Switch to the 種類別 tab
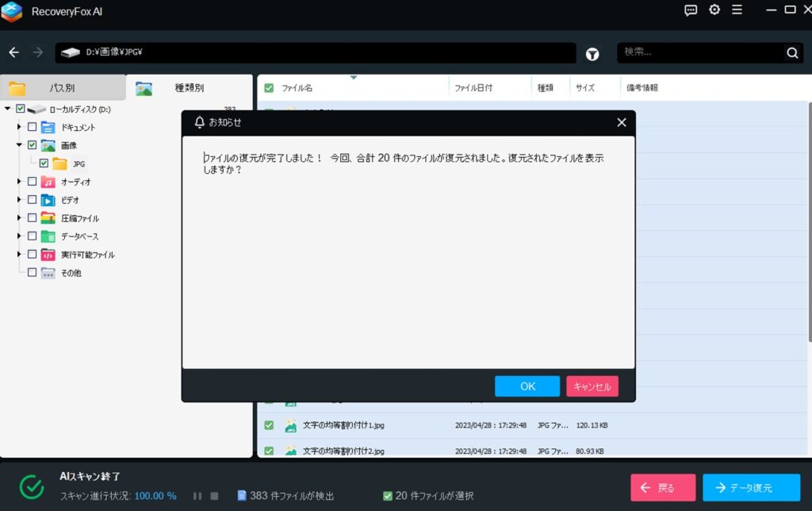Viewport: 812px width, 511px height. coord(189,88)
